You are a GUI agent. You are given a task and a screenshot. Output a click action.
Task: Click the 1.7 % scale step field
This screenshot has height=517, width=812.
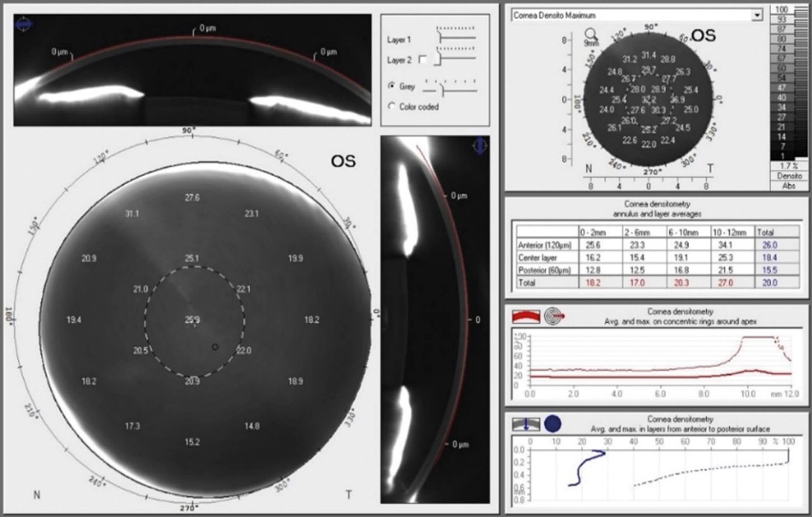(789, 166)
